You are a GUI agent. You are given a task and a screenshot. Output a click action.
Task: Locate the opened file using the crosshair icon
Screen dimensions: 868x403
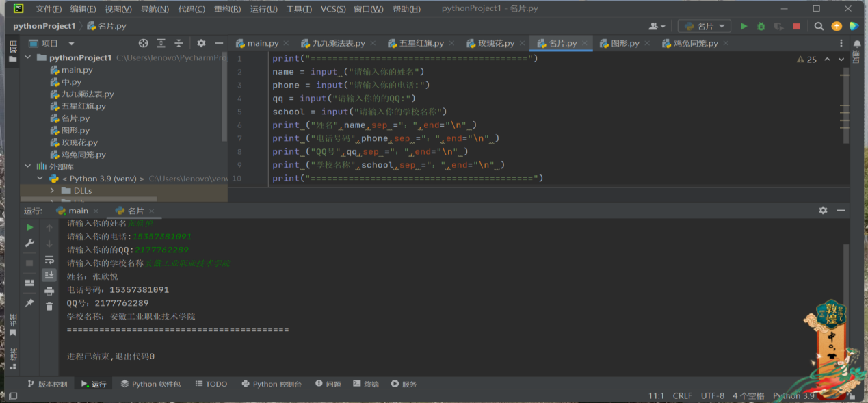coord(143,43)
